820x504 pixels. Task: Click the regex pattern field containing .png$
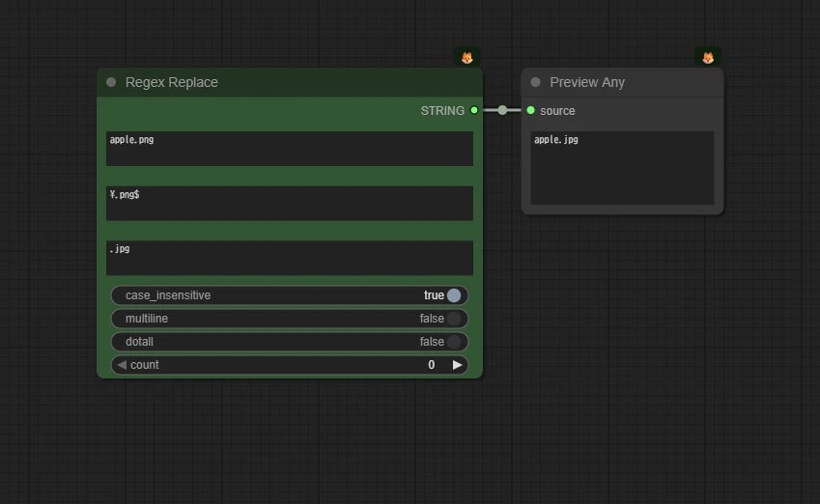click(x=290, y=204)
